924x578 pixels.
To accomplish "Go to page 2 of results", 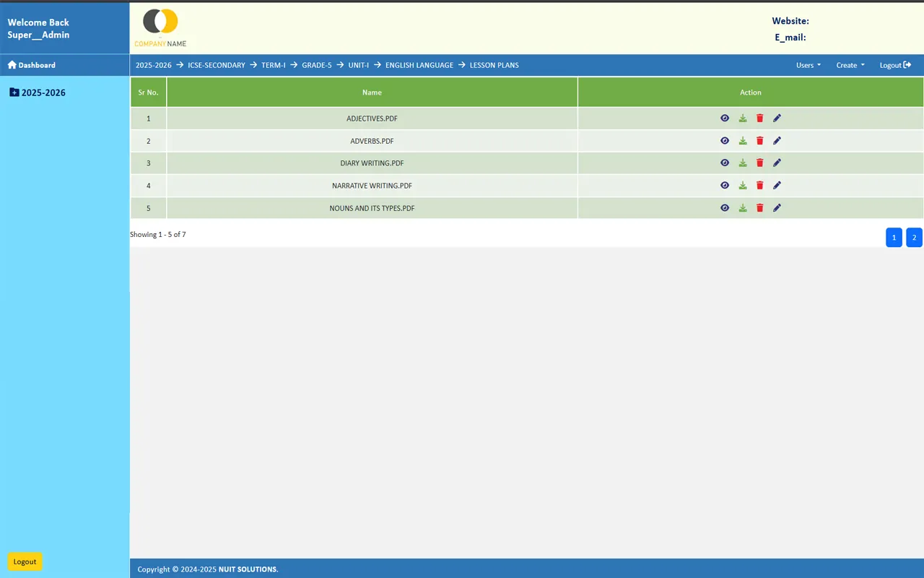I will point(914,238).
